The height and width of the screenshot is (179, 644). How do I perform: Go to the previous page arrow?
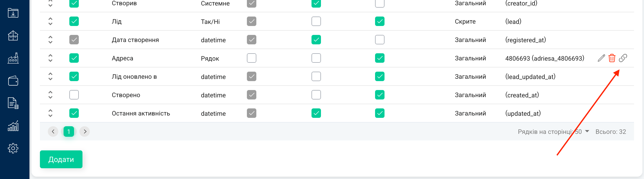click(x=53, y=131)
